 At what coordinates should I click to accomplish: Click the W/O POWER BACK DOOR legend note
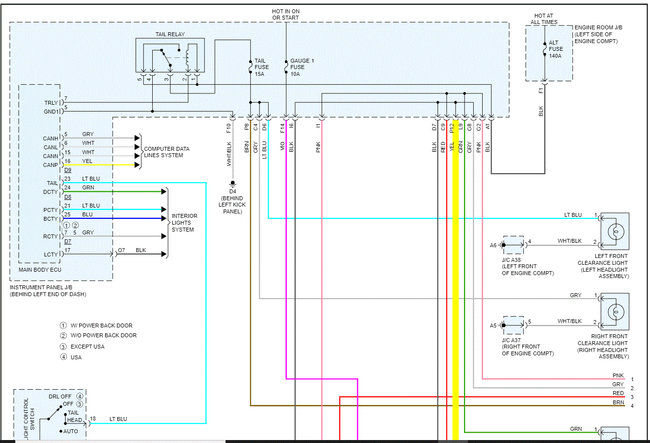click(x=98, y=335)
